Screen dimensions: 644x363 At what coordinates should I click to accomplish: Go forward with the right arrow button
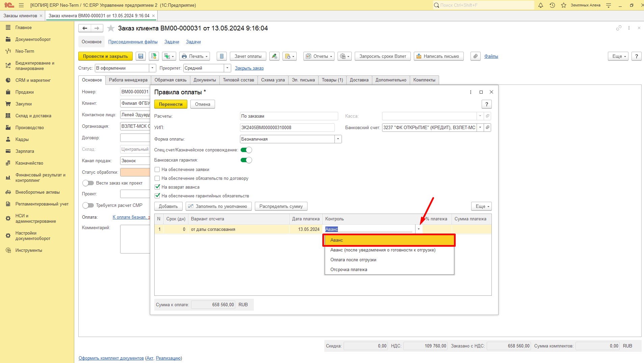click(97, 28)
